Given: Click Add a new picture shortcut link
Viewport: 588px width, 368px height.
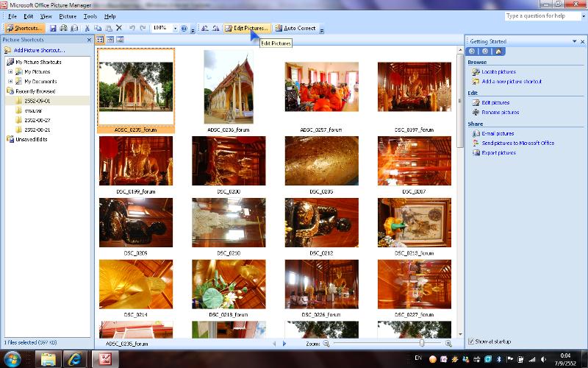Looking at the screenshot, I should pyautogui.click(x=512, y=82).
